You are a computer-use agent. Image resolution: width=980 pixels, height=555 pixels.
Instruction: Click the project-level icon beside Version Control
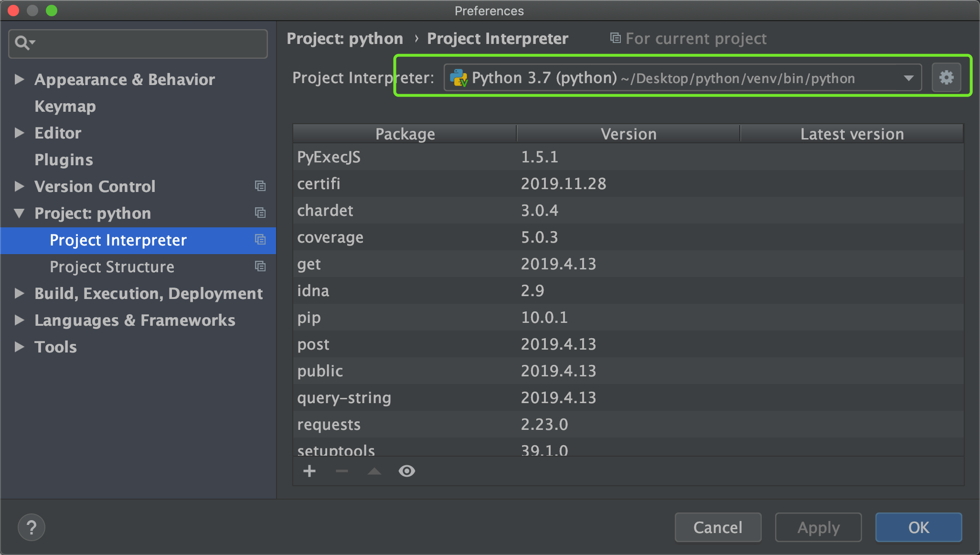point(260,186)
